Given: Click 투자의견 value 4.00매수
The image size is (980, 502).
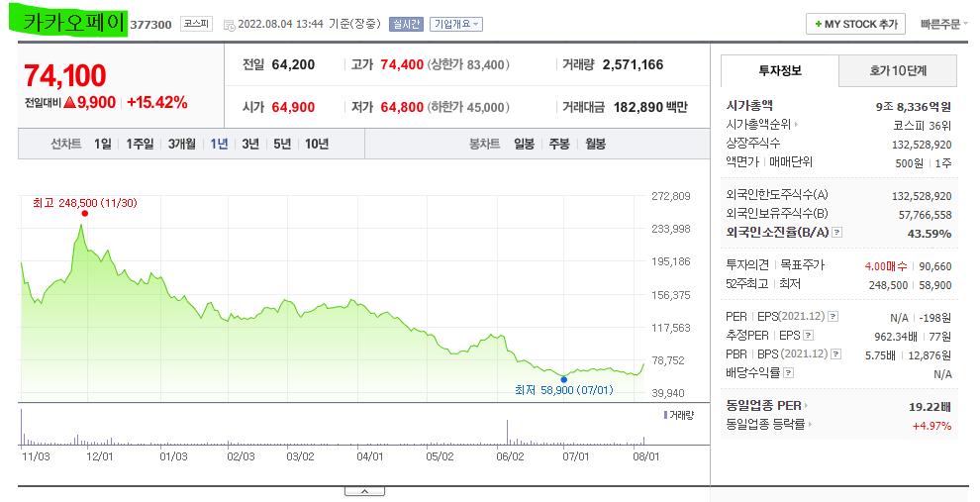Looking at the screenshot, I should coord(886,266).
